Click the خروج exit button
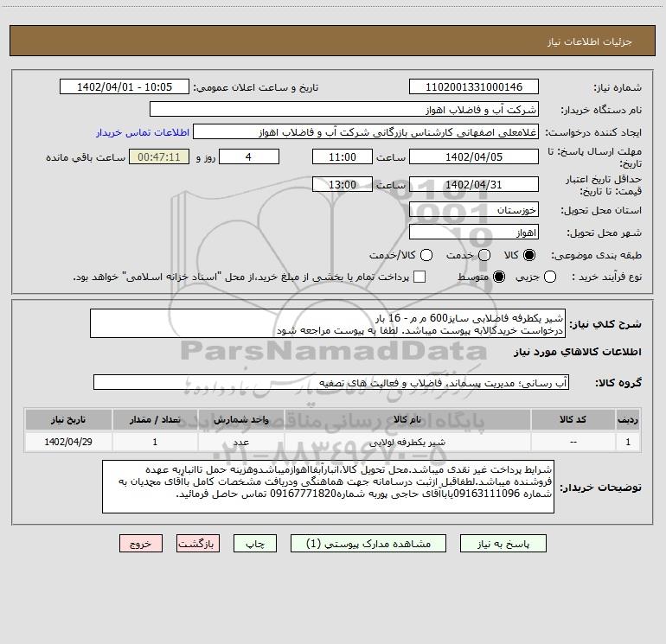Screen dimensions: 666x644 (x=141, y=544)
